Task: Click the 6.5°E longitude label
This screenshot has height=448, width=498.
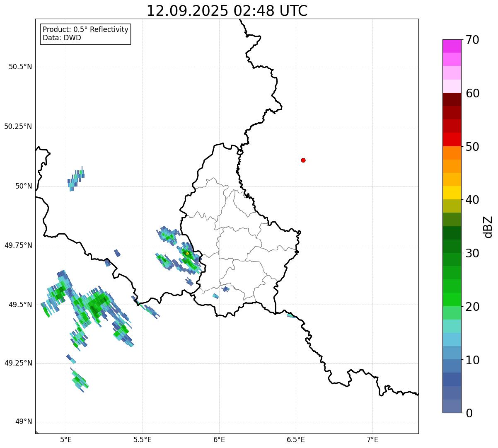Action: (x=296, y=439)
